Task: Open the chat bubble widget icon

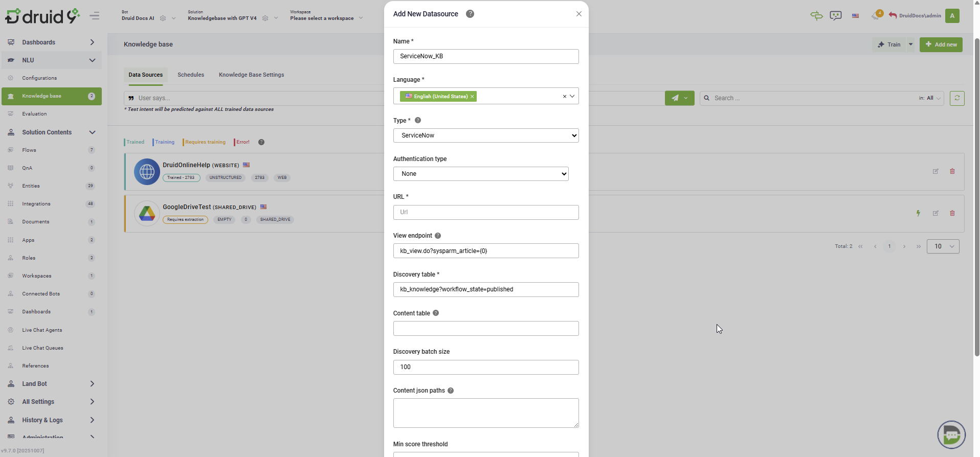Action: pyautogui.click(x=951, y=435)
